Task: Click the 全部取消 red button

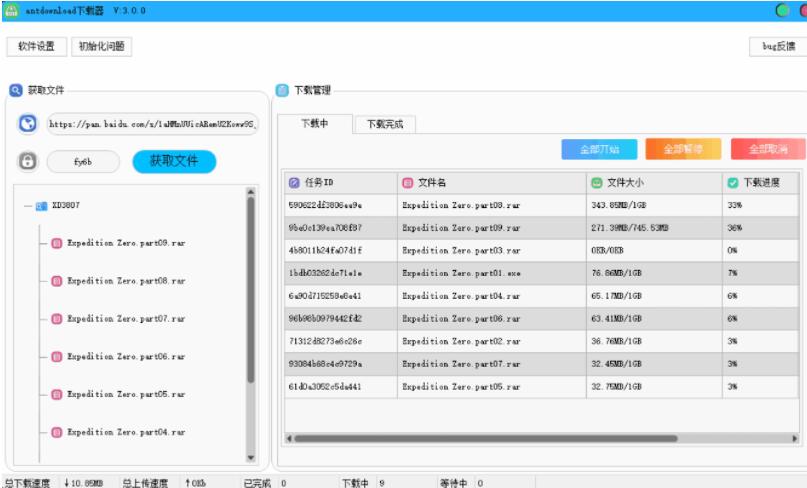Action: (766, 149)
